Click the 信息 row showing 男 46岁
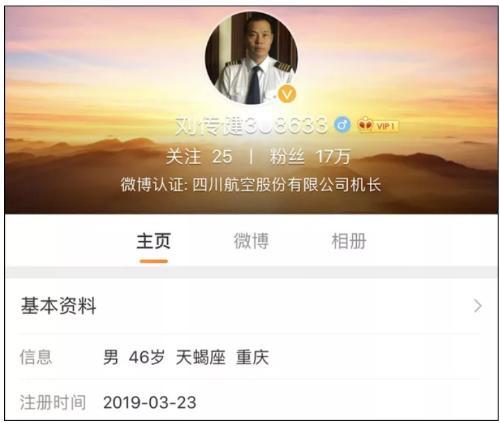Viewport: 500px width, 423px height. click(x=251, y=357)
